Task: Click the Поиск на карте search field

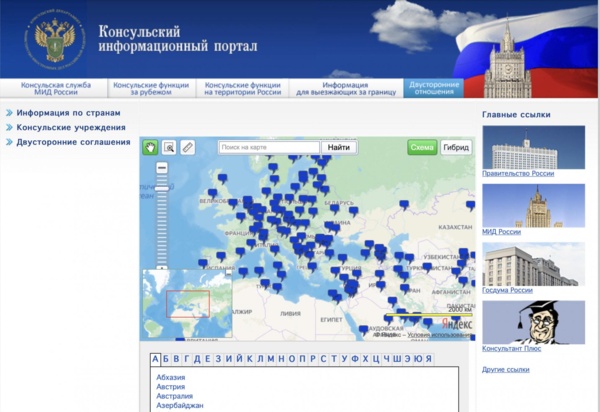Action: (x=269, y=148)
